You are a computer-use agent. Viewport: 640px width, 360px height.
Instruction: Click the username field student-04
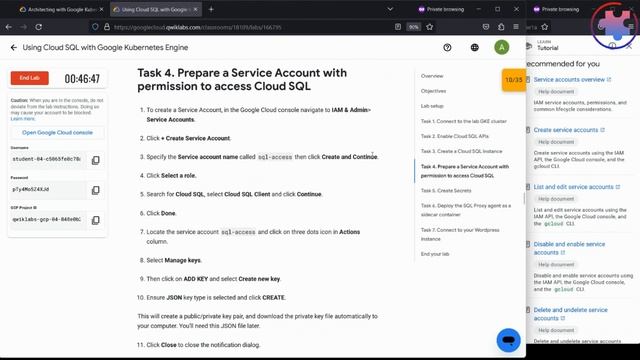(48, 159)
